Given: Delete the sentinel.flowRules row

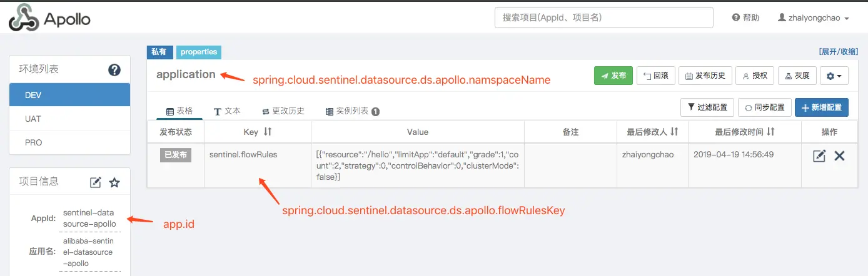Looking at the screenshot, I should (x=840, y=156).
